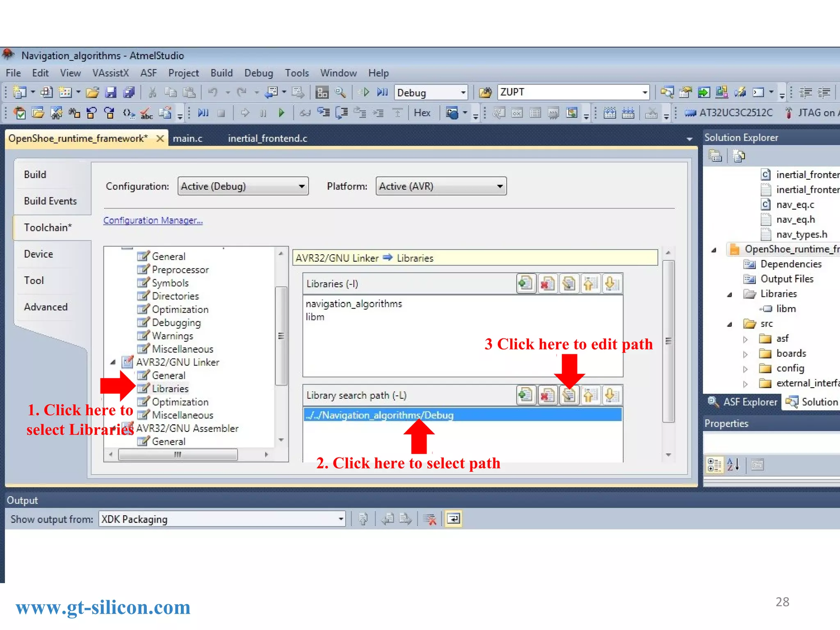This screenshot has width=840, height=630.
Task: Open the Project menu
Action: pos(183,73)
